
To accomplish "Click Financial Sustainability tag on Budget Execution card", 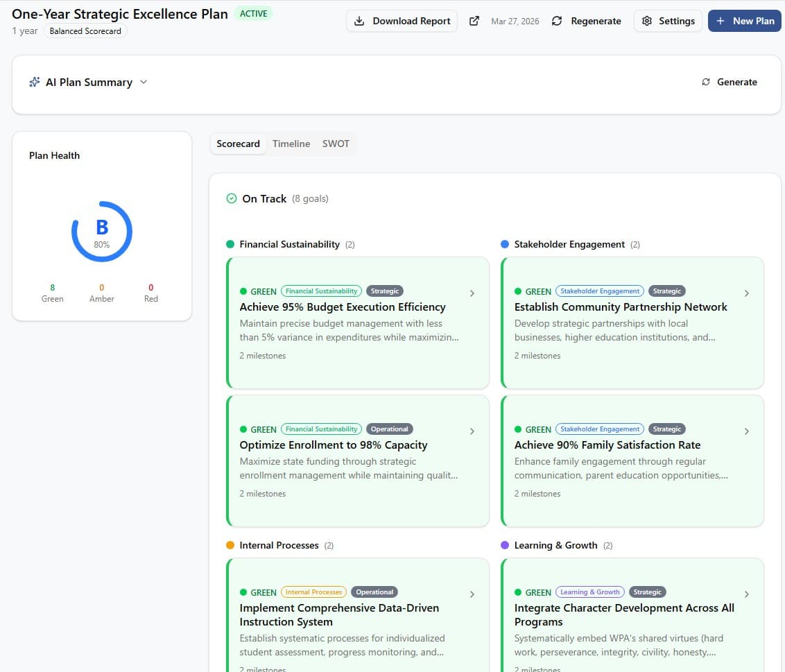I will coord(321,291).
